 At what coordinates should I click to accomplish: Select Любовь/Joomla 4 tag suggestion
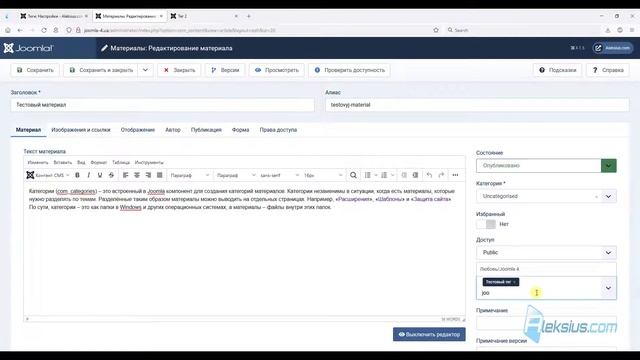pos(546,269)
